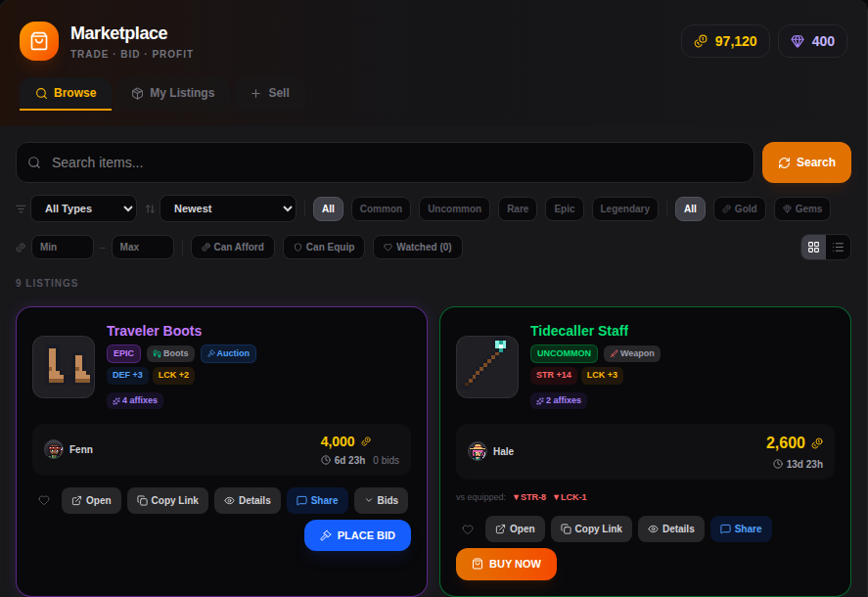
Task: Filter by Uncommon rarity
Action: (x=454, y=208)
